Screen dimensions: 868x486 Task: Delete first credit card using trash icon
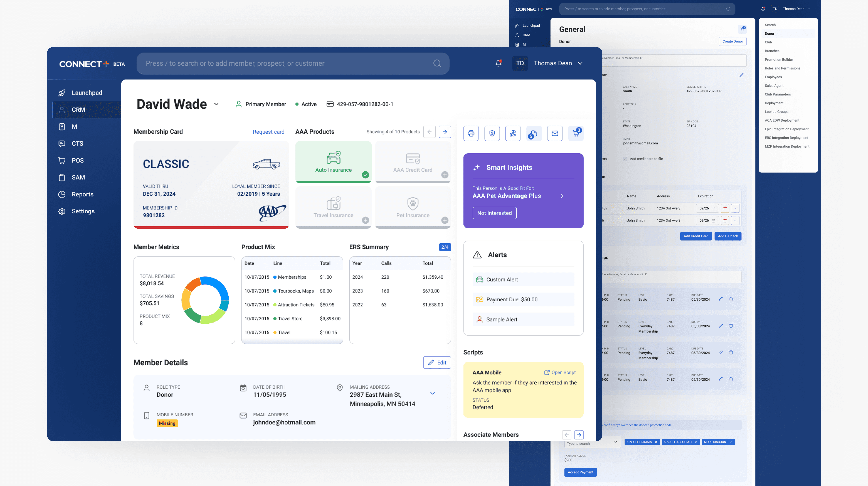(x=725, y=208)
